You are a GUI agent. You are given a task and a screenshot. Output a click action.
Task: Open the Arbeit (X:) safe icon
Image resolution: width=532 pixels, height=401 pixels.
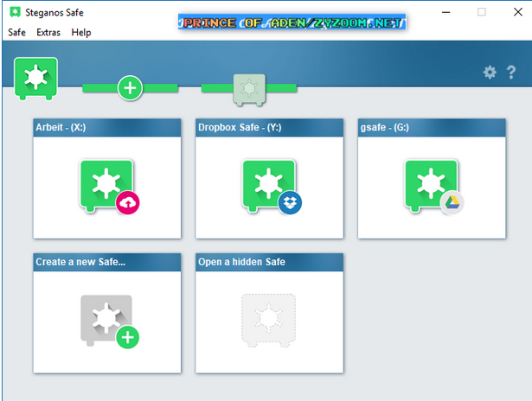point(106,186)
